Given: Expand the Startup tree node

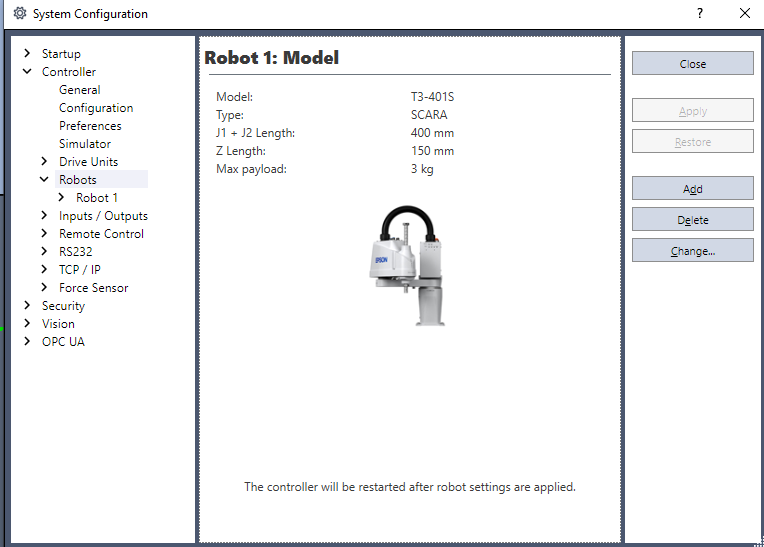Looking at the screenshot, I should [27, 53].
